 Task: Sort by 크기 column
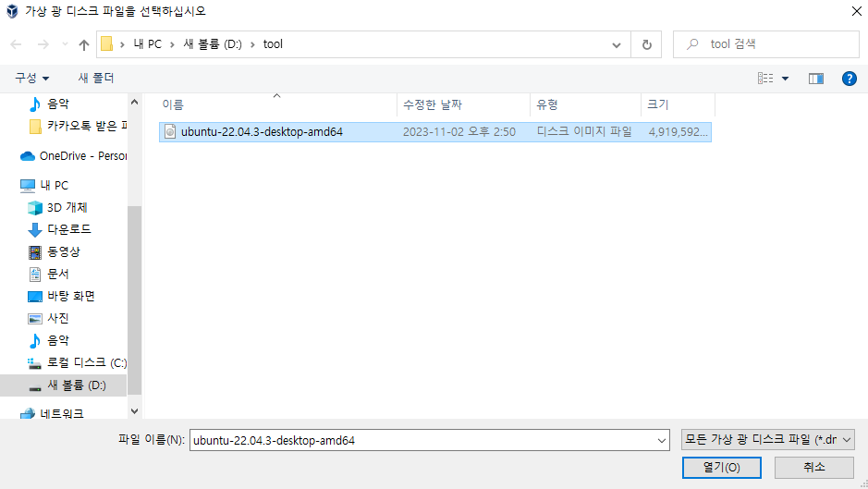(x=678, y=104)
